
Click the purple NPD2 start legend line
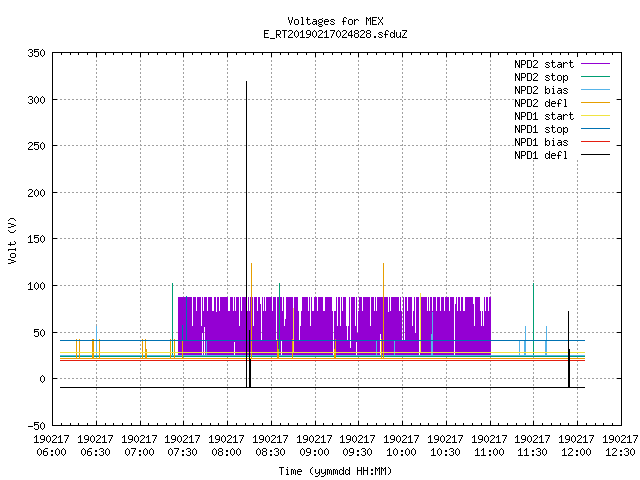[595, 64]
